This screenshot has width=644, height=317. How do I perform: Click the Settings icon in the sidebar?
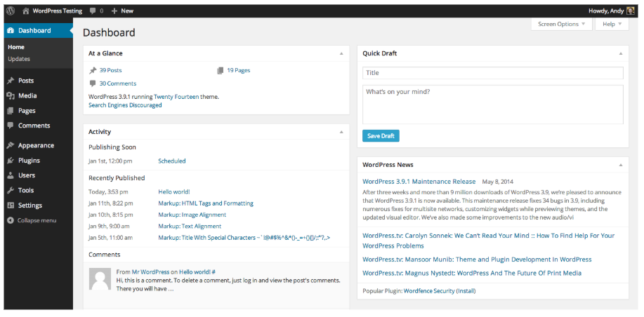click(x=11, y=205)
